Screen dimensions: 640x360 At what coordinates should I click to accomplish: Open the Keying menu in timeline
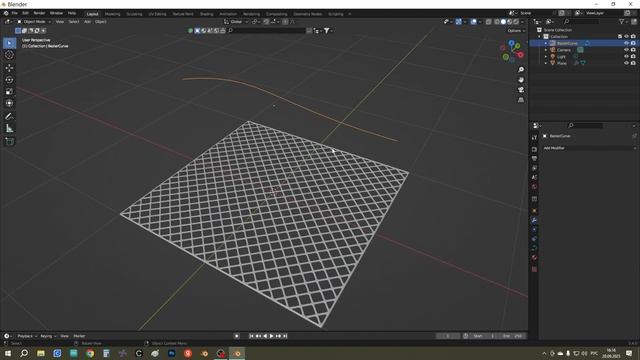click(48, 336)
